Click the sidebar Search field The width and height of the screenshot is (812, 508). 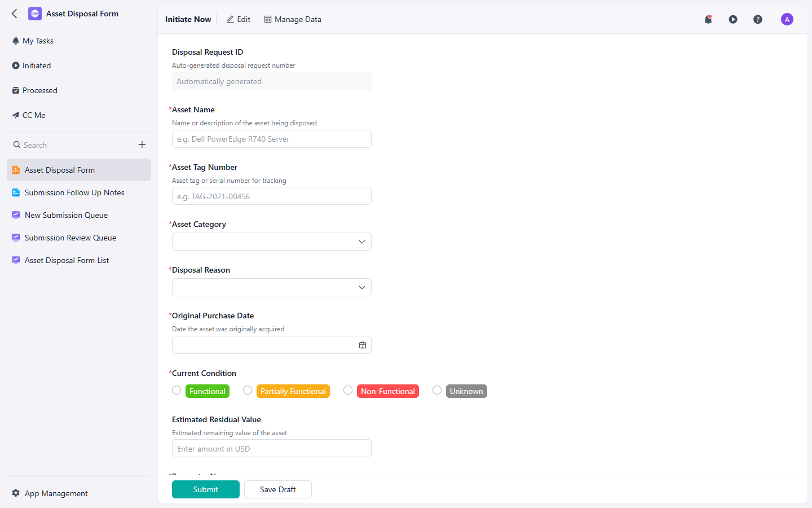pos(73,145)
